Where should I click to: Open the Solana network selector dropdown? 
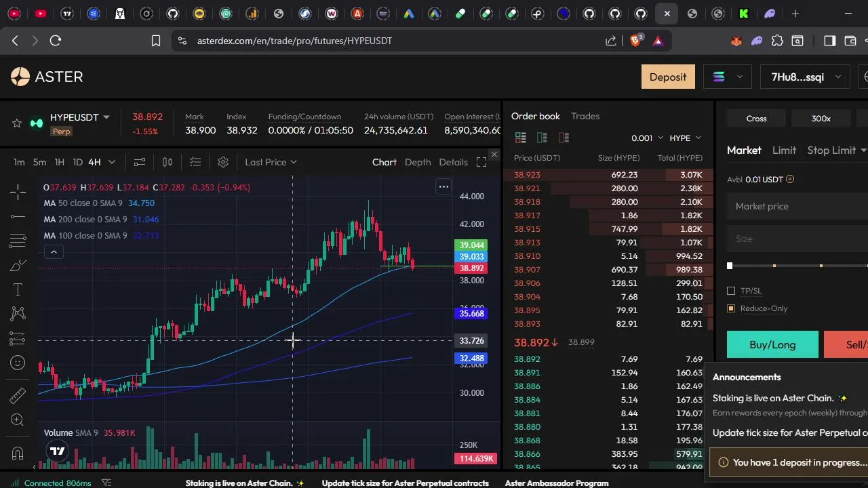click(x=727, y=77)
